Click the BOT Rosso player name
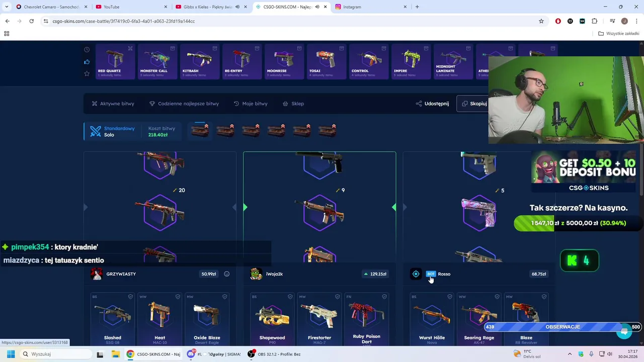 tap(444, 274)
